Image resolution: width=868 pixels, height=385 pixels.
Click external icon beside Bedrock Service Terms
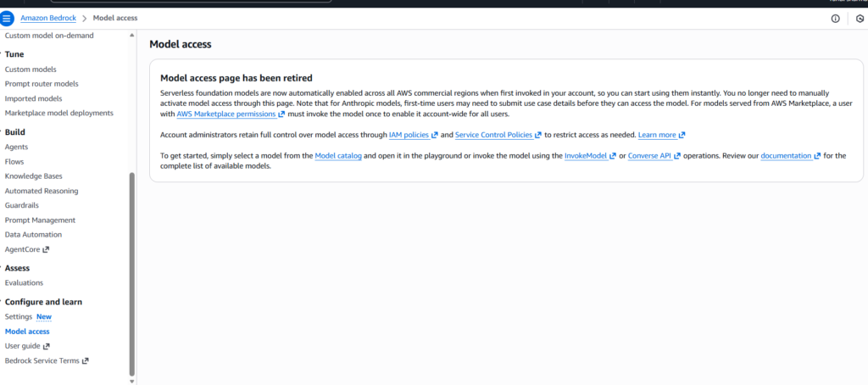85,360
